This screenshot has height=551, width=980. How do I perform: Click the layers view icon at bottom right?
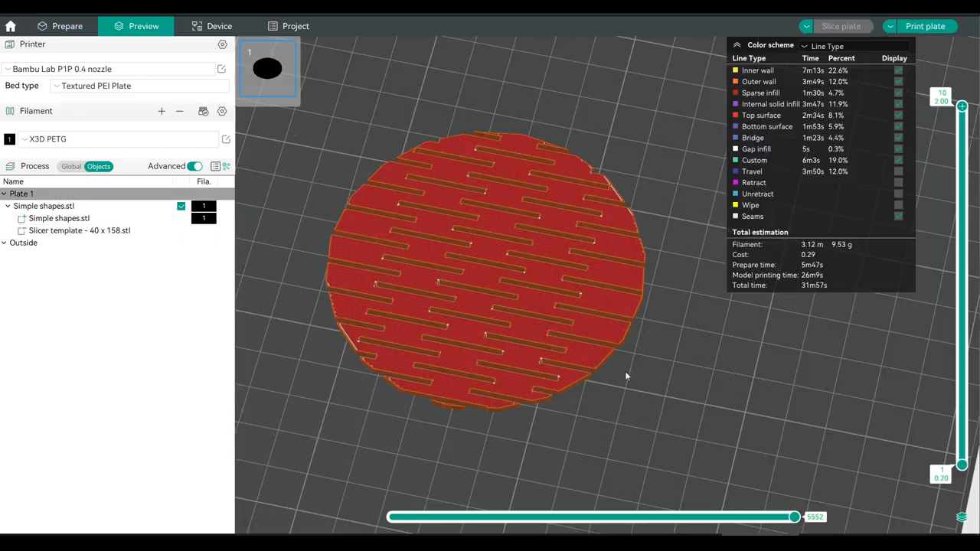click(962, 517)
